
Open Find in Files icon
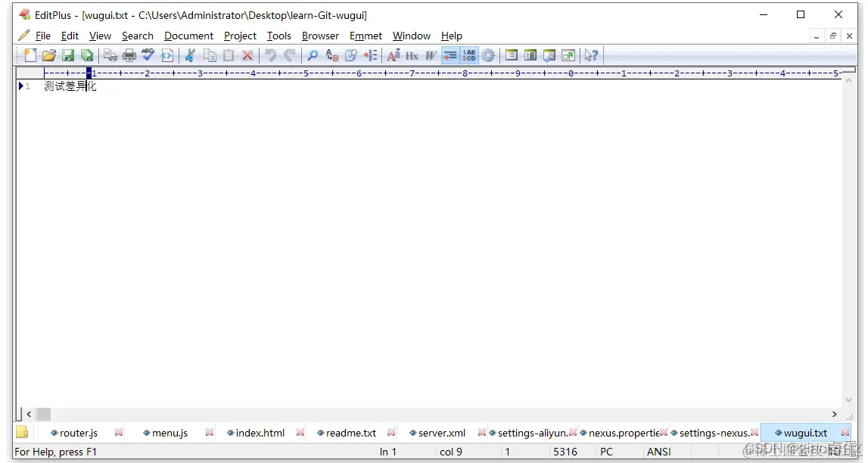[x=350, y=55]
